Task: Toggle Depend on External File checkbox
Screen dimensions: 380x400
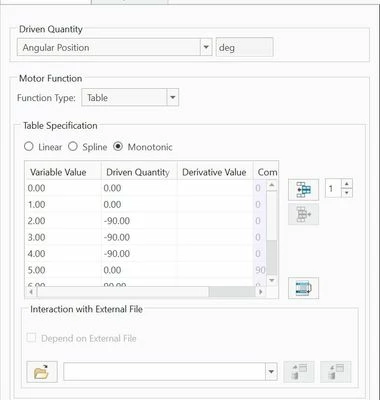Action: (x=31, y=338)
